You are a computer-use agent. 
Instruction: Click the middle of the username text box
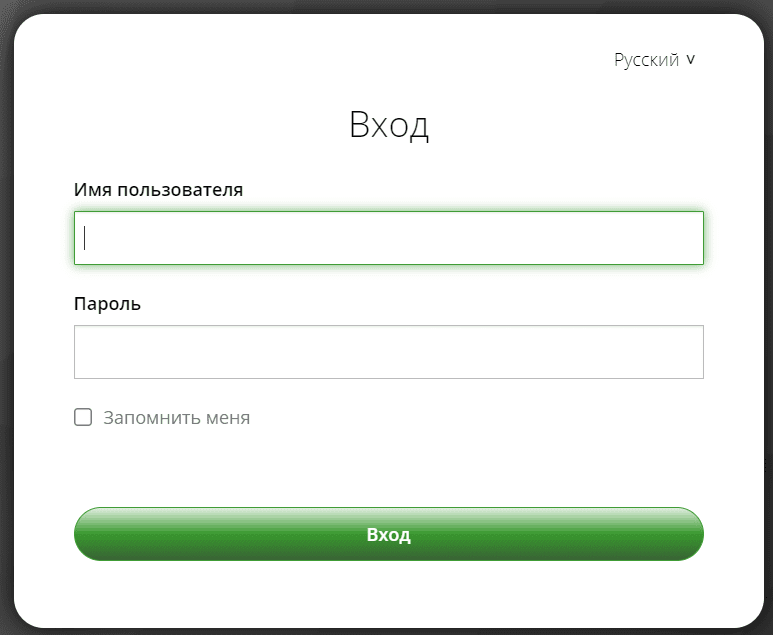388,238
